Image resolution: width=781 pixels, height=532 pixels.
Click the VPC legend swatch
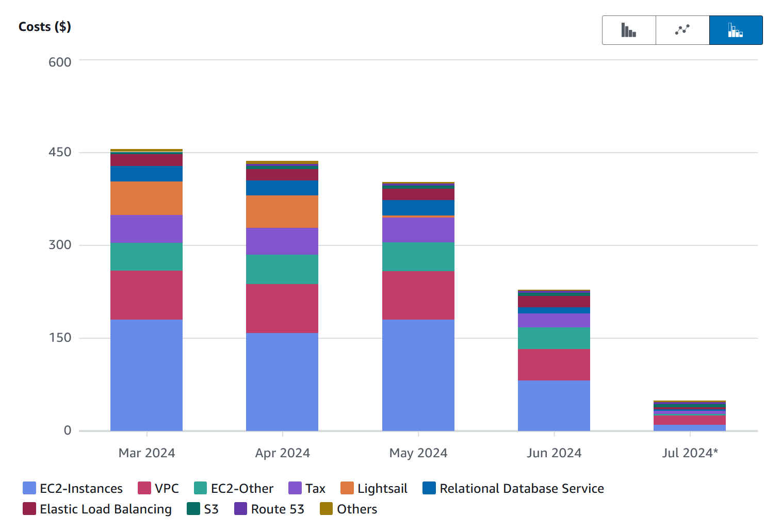[144, 488]
